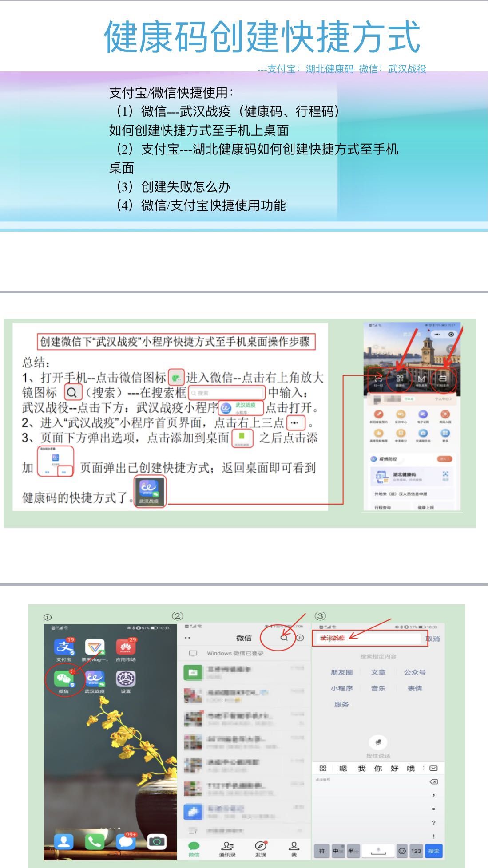Screen dimensions: 488x868
Task: Choose the 公众号 search category
Action: 415,672
